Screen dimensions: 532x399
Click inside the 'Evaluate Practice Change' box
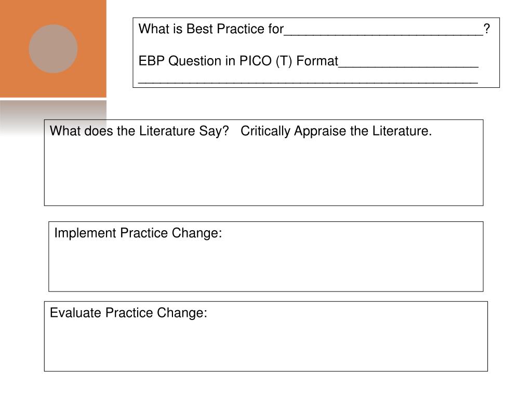(x=265, y=336)
